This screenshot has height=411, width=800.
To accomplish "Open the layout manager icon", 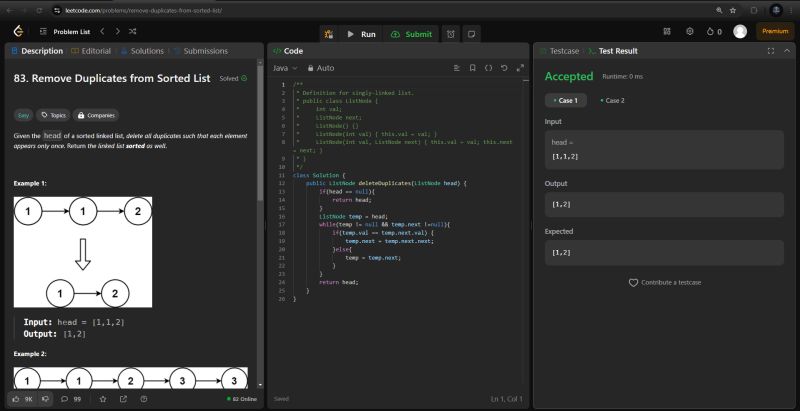I will point(667,32).
